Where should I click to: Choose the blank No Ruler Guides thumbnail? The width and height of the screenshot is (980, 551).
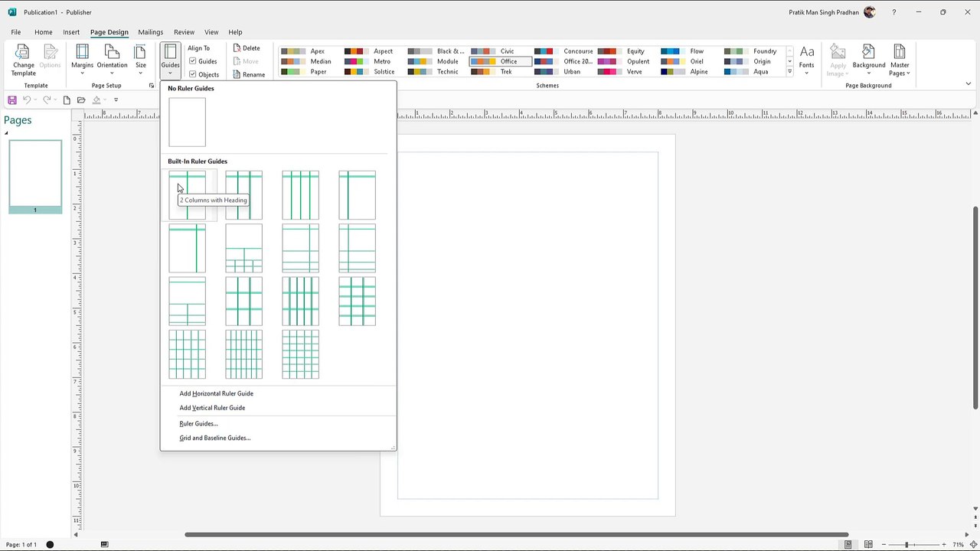click(188, 122)
